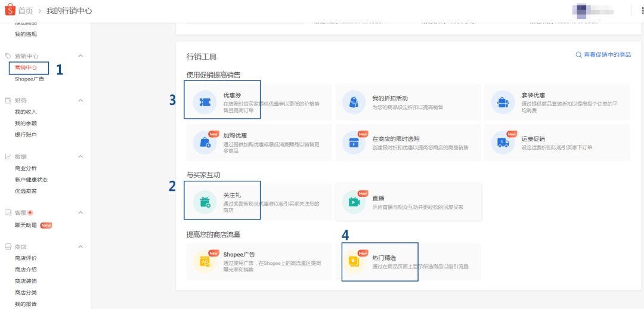Open 商店介绍 in sidebar
This screenshot has height=309, width=644.
pyautogui.click(x=26, y=270)
